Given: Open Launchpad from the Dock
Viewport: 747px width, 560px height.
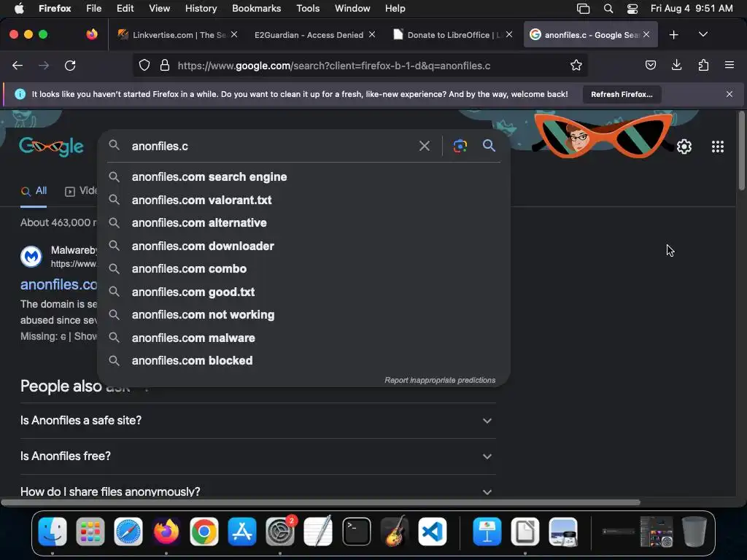Looking at the screenshot, I should 90,532.
